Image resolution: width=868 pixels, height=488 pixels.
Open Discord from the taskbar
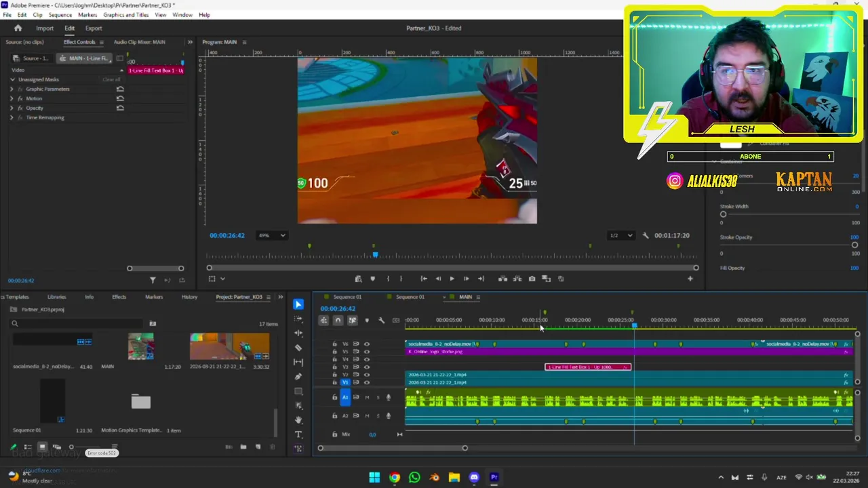coord(474,477)
